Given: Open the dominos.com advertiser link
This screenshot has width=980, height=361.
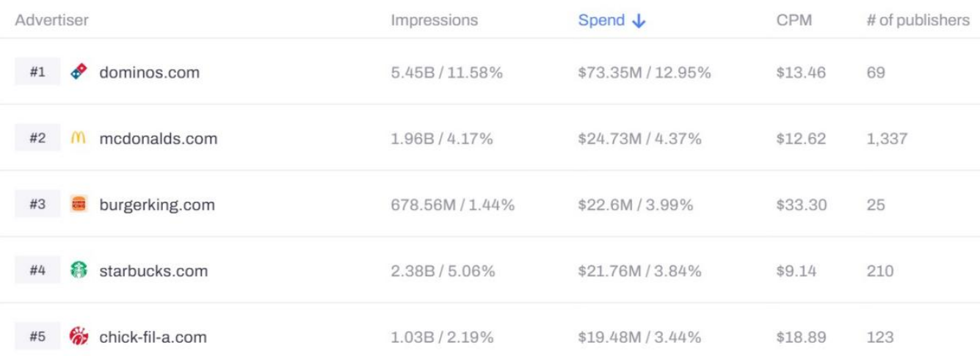Looking at the screenshot, I should (x=149, y=73).
